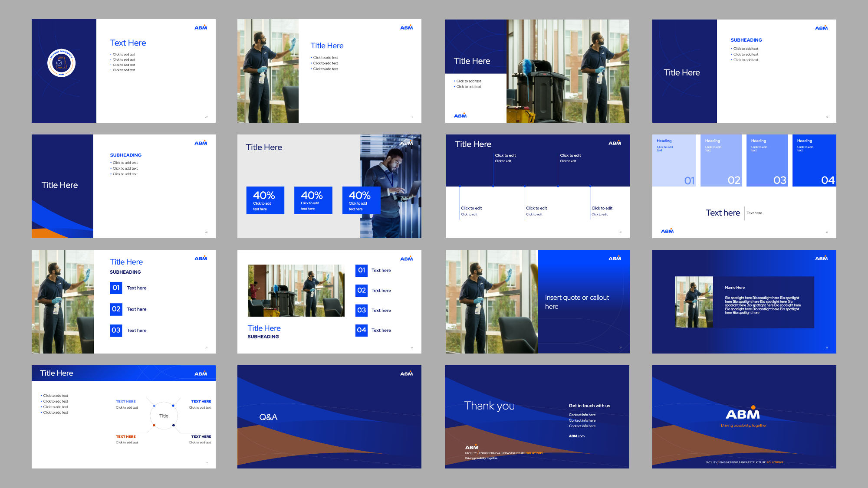
Task: Open the Q&A slide thumbnail
Action: click(329, 417)
